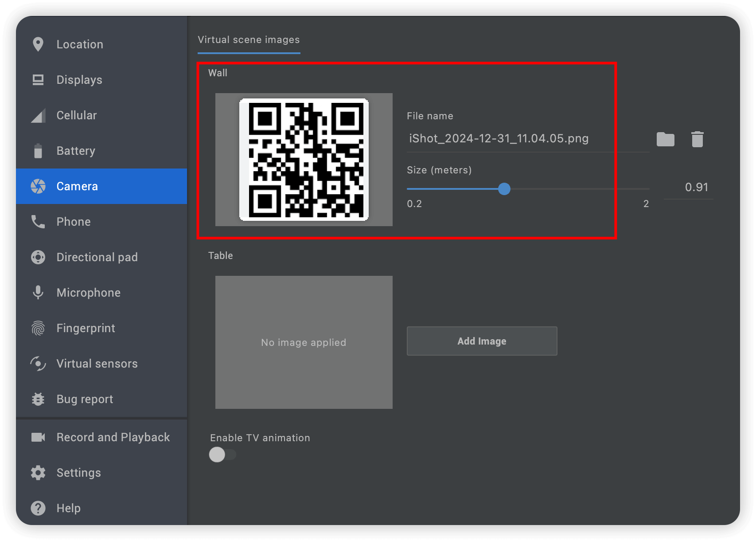The height and width of the screenshot is (541, 756).
Task: Browse for wall image with folder icon
Action: click(665, 139)
